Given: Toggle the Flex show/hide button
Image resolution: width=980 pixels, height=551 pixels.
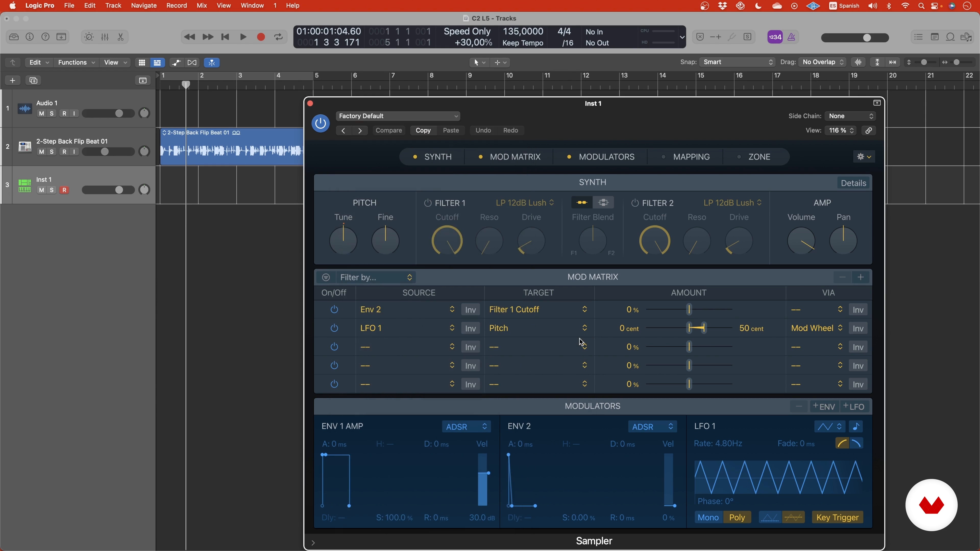Looking at the screenshot, I should [192, 62].
